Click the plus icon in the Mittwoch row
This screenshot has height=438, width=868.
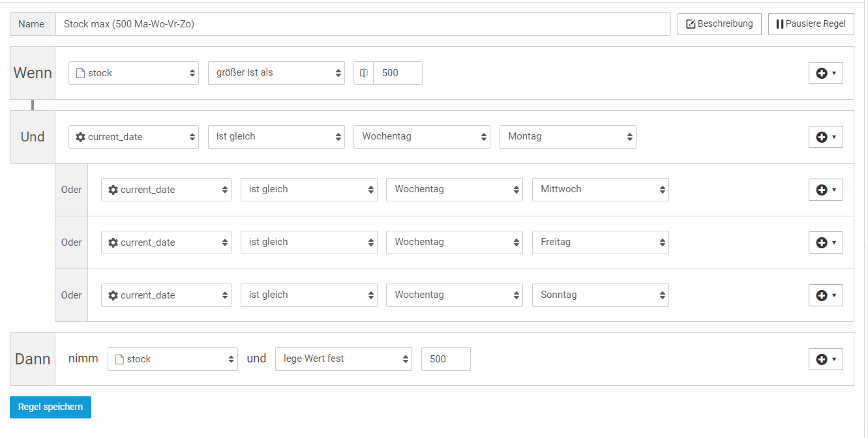[826, 190]
